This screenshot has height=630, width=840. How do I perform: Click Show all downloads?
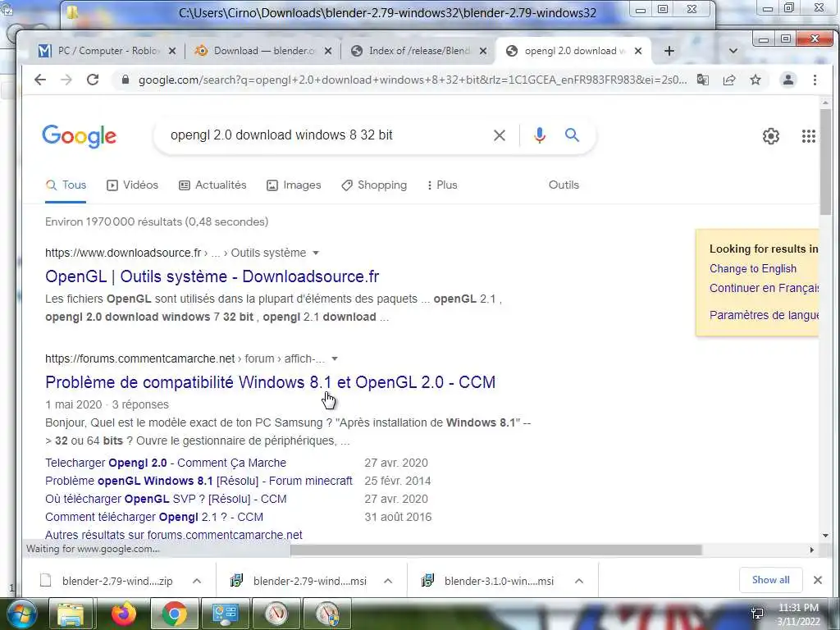tap(770, 580)
